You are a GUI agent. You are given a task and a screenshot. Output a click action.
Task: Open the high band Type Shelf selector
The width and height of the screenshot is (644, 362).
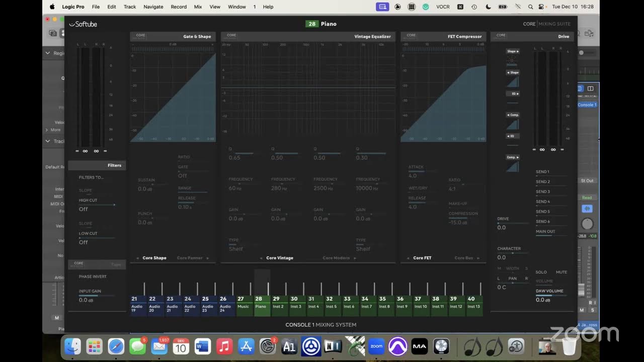363,249
